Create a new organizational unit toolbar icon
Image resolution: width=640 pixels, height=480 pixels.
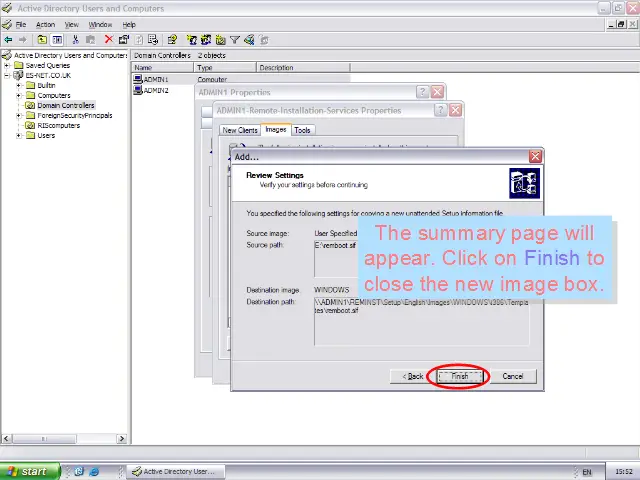point(220,40)
